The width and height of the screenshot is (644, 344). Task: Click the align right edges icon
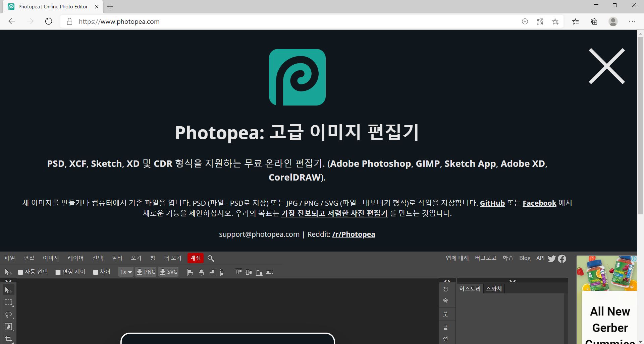[x=212, y=272]
